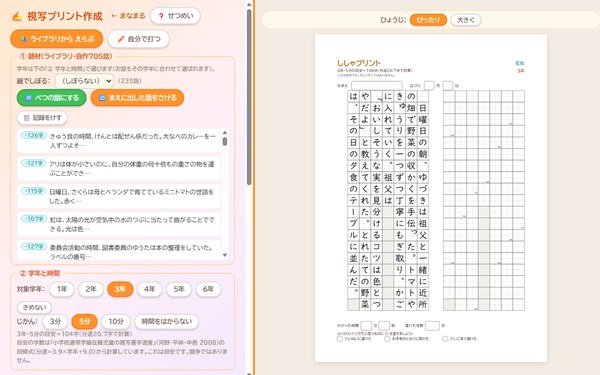Viewport: 600px width, 375px height.
Task: Click the up arrow of story list scrollbar
Action: [225, 132]
